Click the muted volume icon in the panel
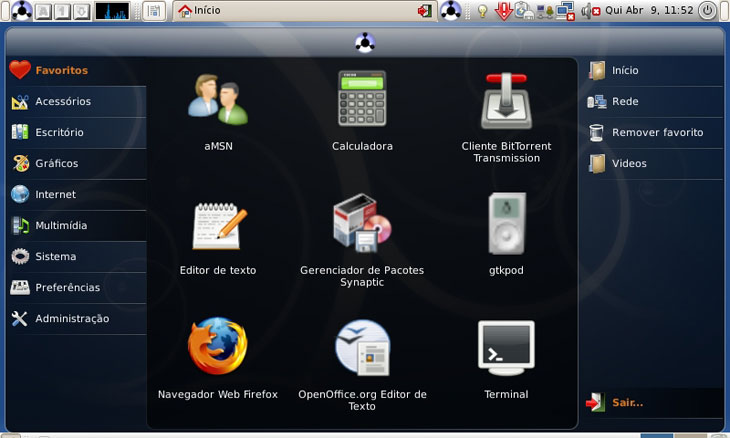Image resolution: width=730 pixels, height=438 pixels. (590, 11)
